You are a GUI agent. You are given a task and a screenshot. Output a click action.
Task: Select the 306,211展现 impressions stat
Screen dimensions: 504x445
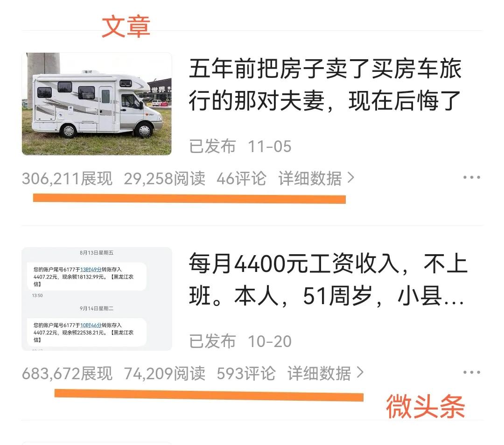pos(67,178)
